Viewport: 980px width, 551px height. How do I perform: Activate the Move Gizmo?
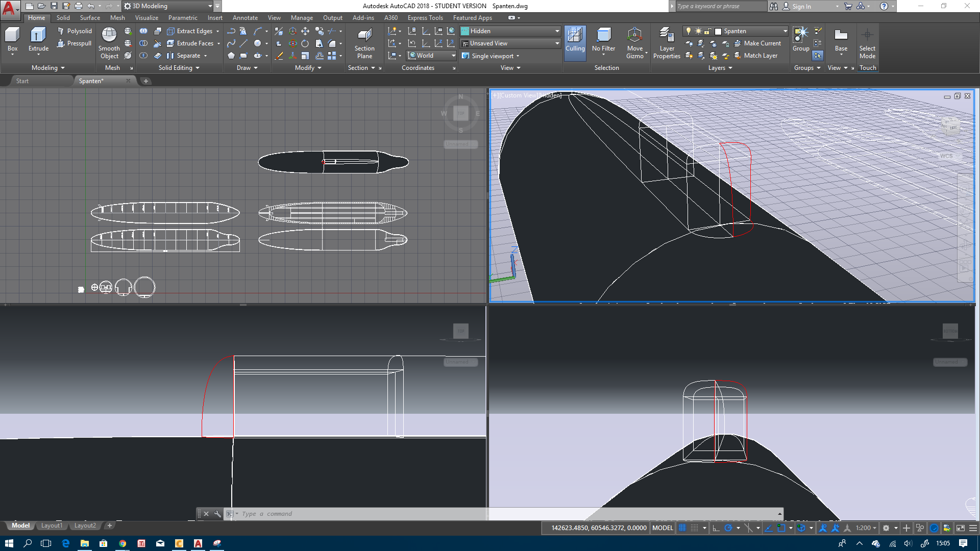point(634,36)
